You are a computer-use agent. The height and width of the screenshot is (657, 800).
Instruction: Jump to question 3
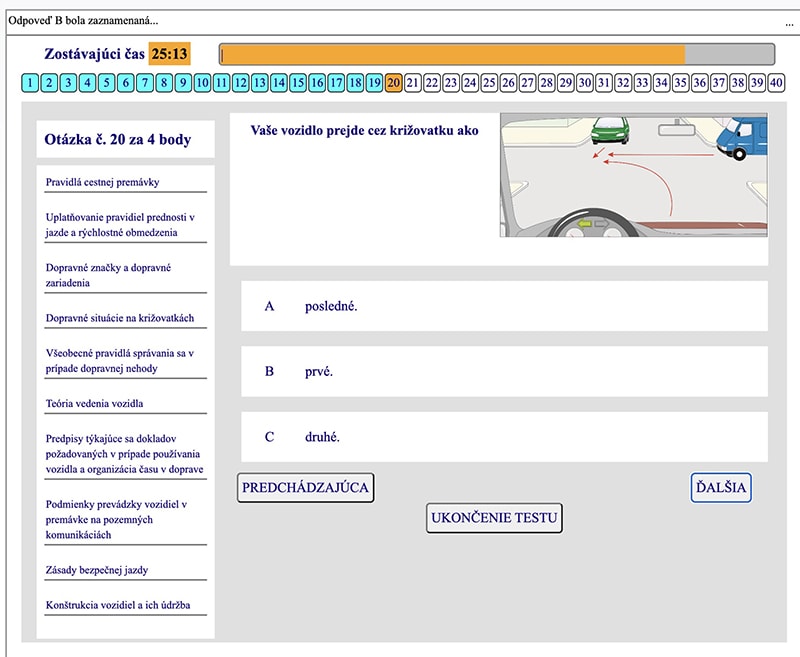pos(68,83)
